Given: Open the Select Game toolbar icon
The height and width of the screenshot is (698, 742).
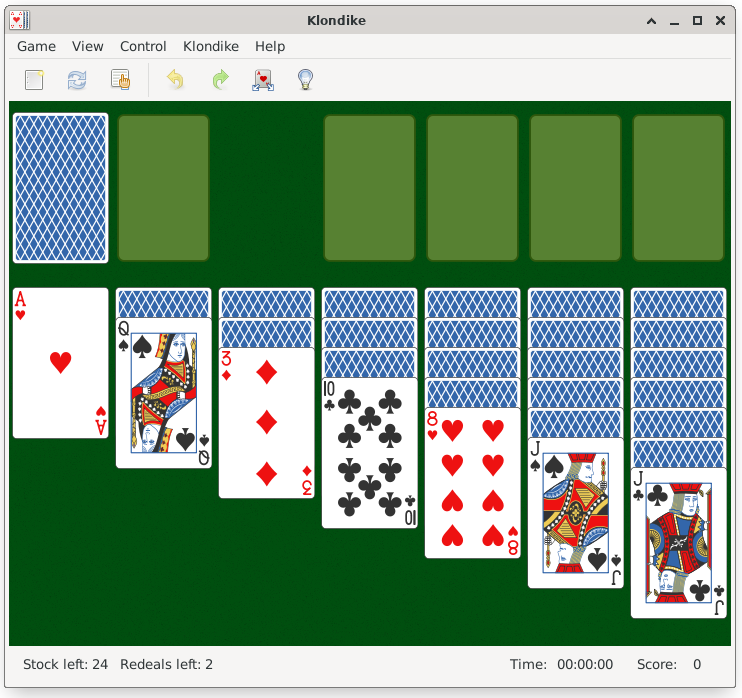Looking at the screenshot, I should point(120,80).
